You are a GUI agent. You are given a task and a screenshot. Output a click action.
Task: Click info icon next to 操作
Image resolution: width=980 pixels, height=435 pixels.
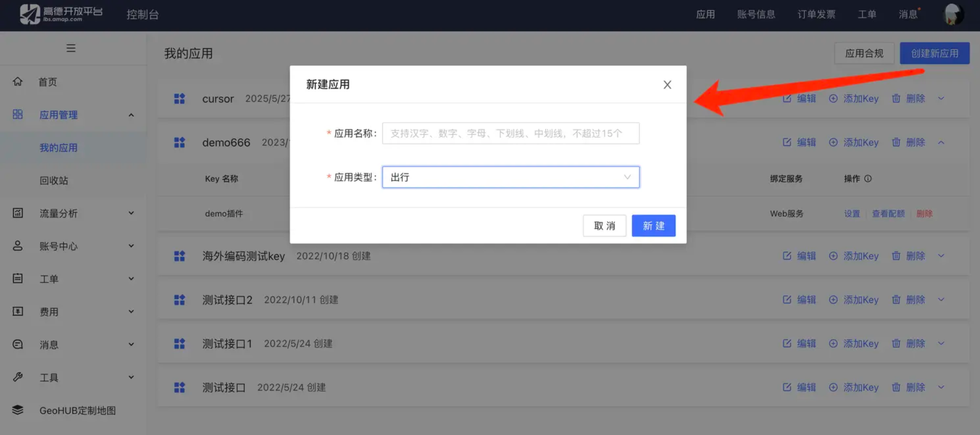868,179
